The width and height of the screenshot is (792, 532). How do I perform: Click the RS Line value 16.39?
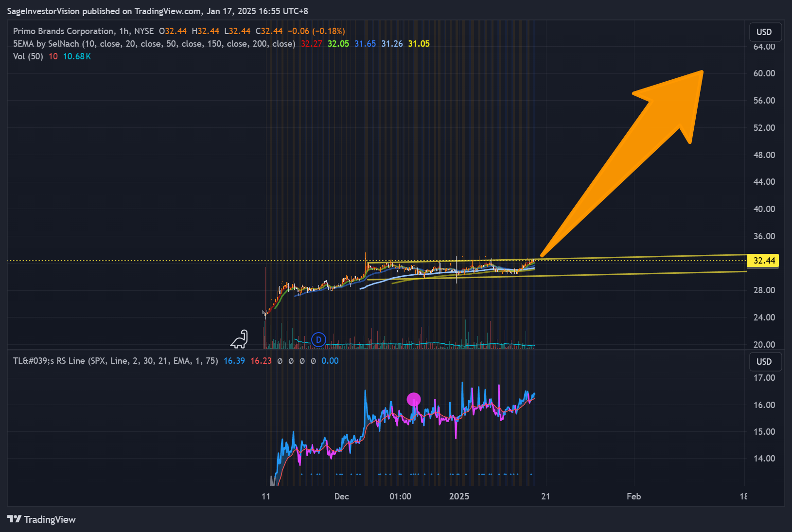point(234,361)
